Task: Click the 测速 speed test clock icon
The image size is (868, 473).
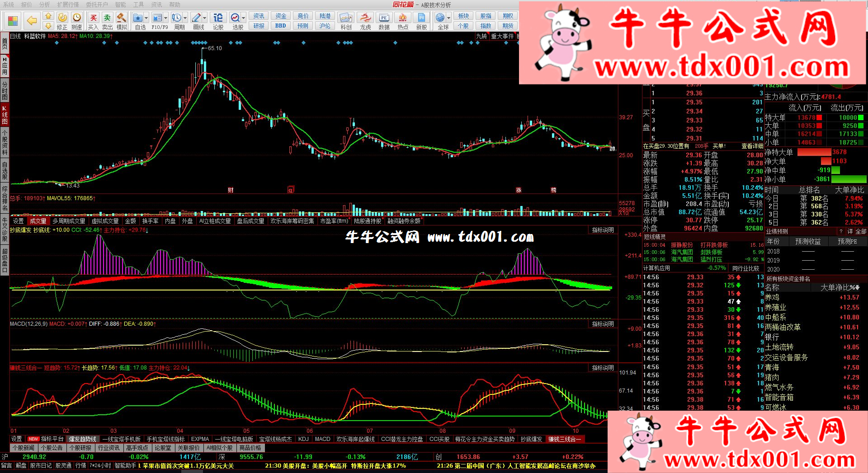Action: point(77,18)
